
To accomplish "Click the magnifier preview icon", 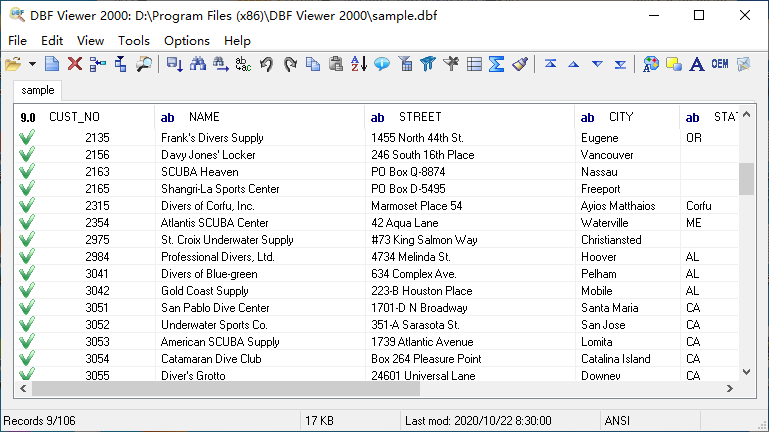I will click(x=144, y=64).
